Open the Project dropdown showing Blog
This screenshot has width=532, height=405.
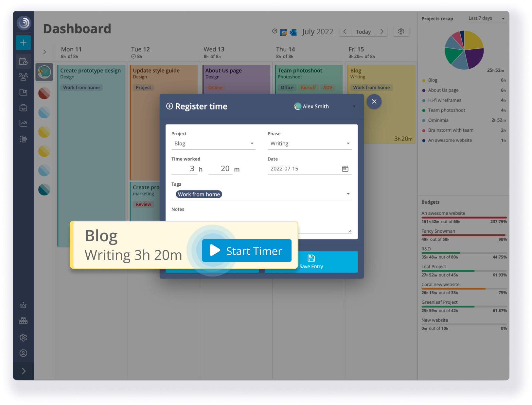pyautogui.click(x=213, y=143)
